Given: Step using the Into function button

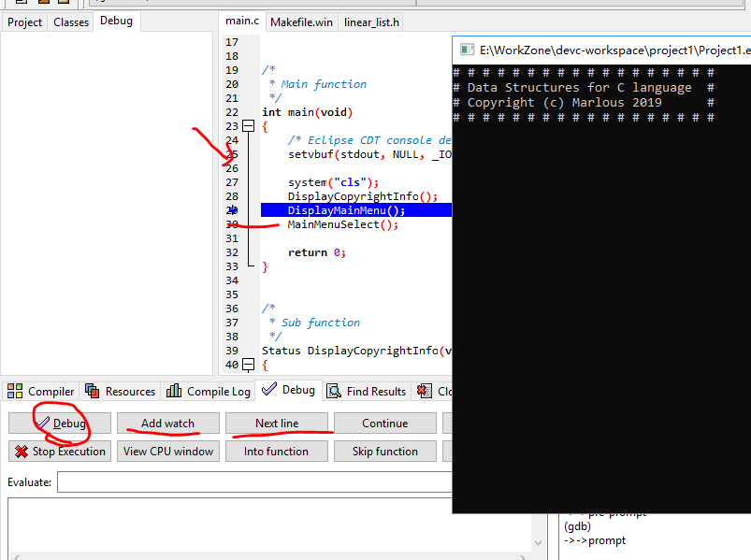Looking at the screenshot, I should point(277,452).
